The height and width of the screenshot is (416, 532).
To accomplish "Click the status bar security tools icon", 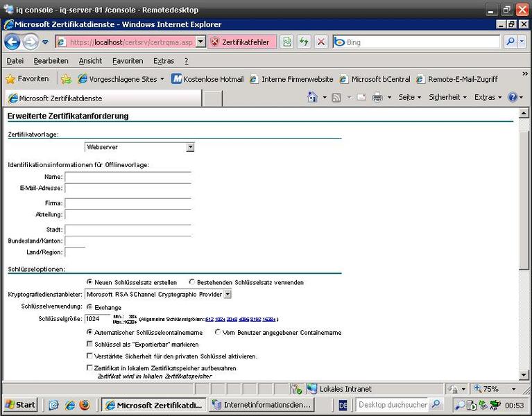I will (x=296, y=389).
